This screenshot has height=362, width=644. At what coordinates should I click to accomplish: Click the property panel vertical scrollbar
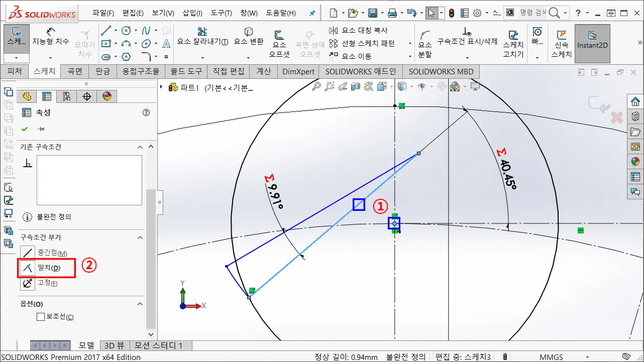pyautogui.click(x=150, y=259)
